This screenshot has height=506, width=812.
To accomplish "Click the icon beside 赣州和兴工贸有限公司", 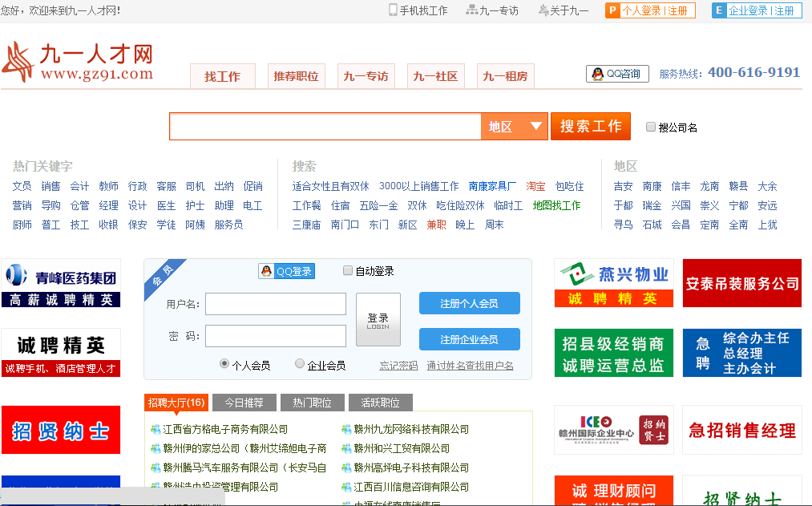I will point(346,448).
